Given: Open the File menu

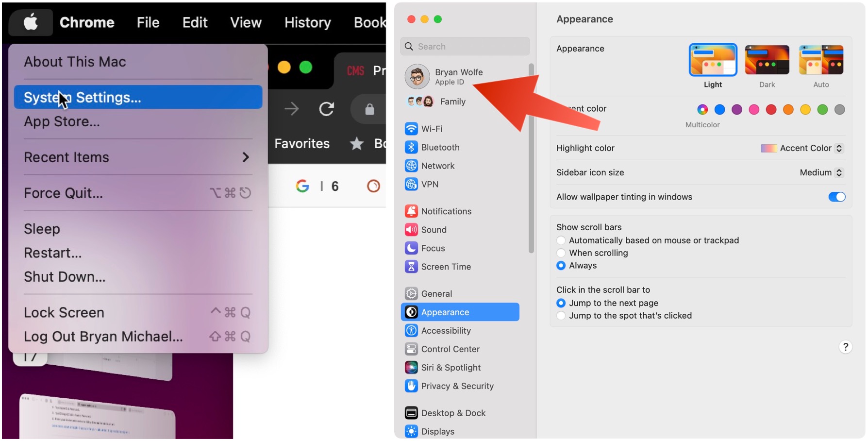Looking at the screenshot, I should point(148,22).
